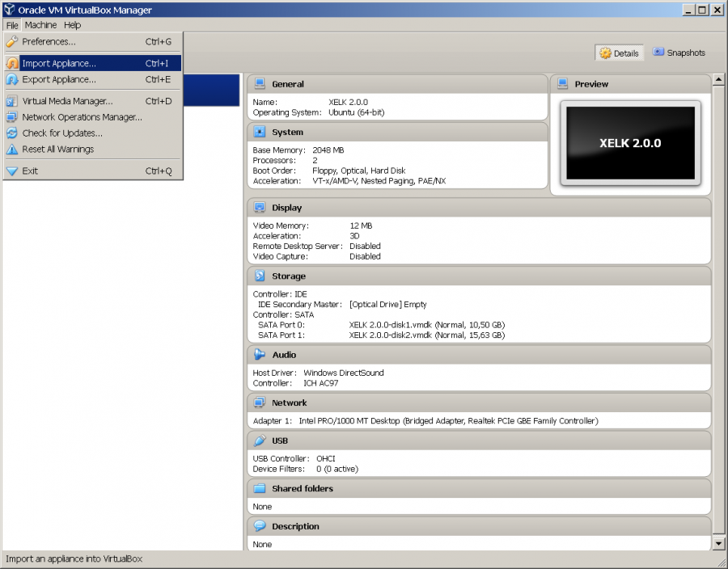The height and width of the screenshot is (569, 728).
Task: Click the scrollbar down arrow
Action: point(718,542)
